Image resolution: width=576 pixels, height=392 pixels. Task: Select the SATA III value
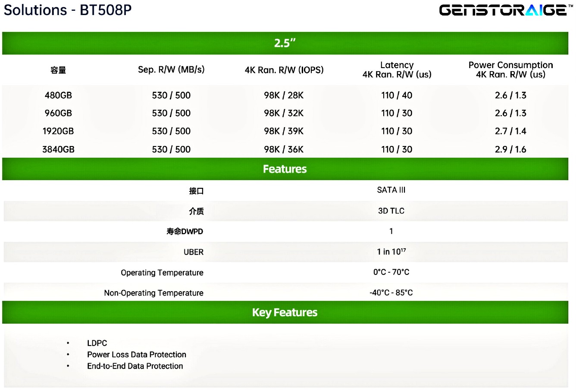(x=391, y=190)
